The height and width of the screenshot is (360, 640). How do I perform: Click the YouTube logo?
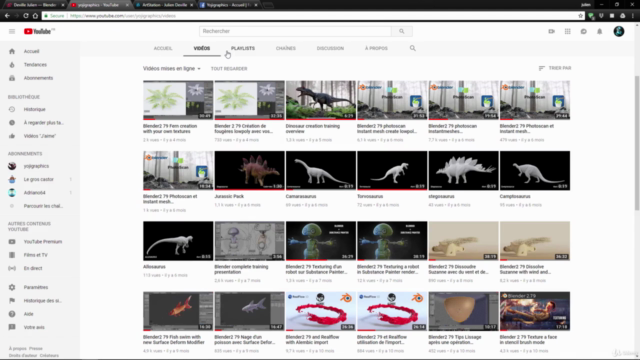(x=39, y=31)
